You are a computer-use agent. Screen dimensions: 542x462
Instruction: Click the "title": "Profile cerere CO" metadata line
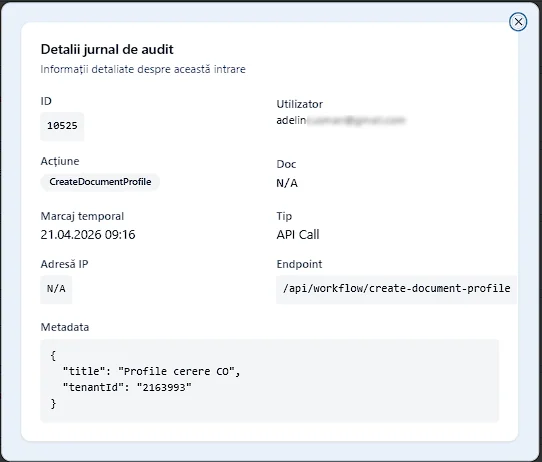[151, 371]
